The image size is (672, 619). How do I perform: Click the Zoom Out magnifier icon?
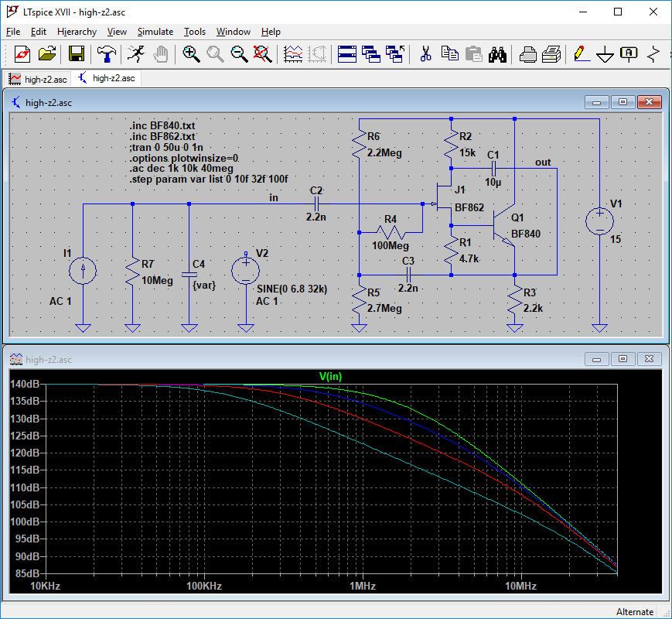(239, 54)
